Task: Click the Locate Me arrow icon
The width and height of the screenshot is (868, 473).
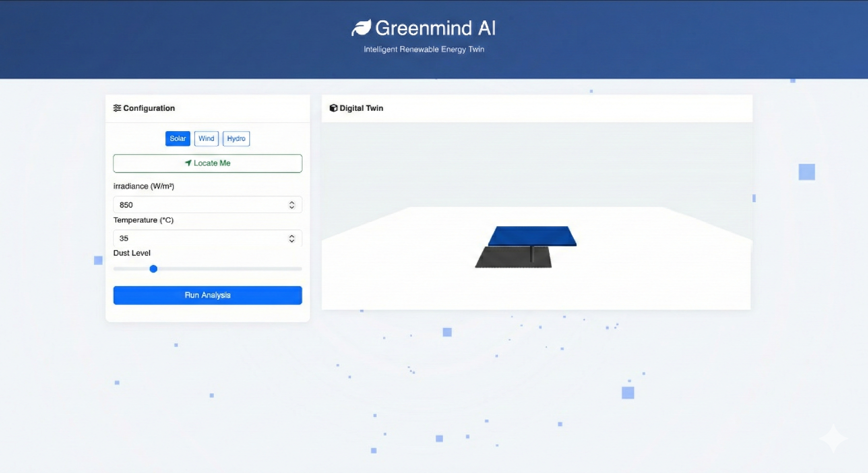Action: [188, 163]
